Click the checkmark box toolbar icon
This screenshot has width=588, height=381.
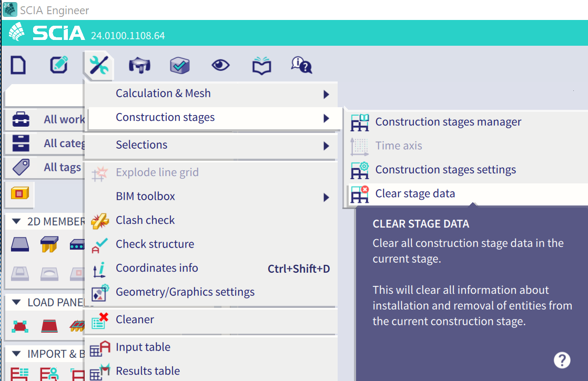pyautogui.click(x=180, y=65)
